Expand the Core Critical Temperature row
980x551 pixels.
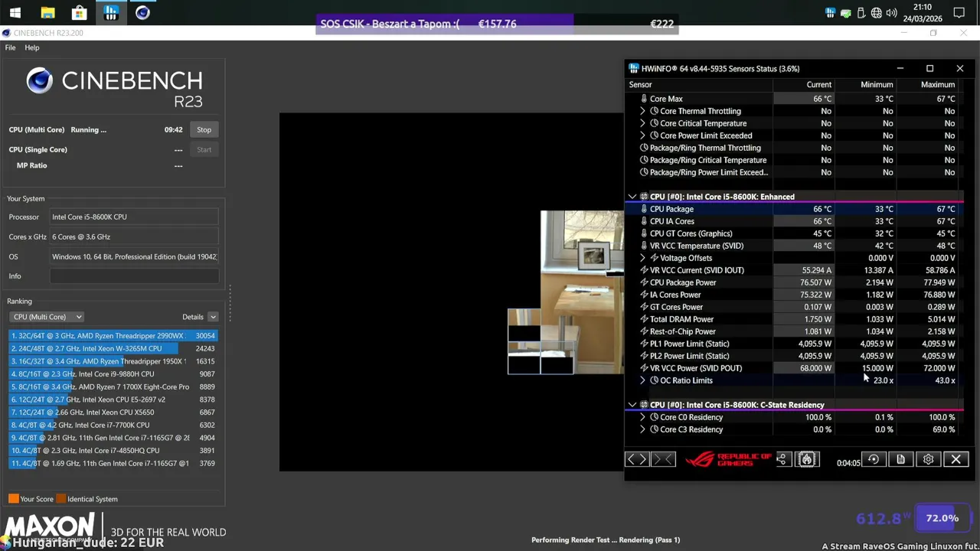pyautogui.click(x=643, y=123)
